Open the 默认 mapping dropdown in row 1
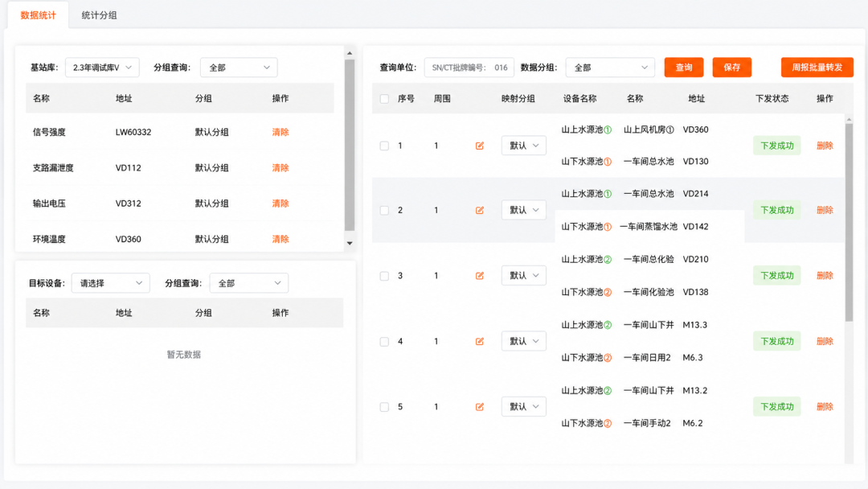The width and height of the screenshot is (868, 489). click(x=524, y=146)
